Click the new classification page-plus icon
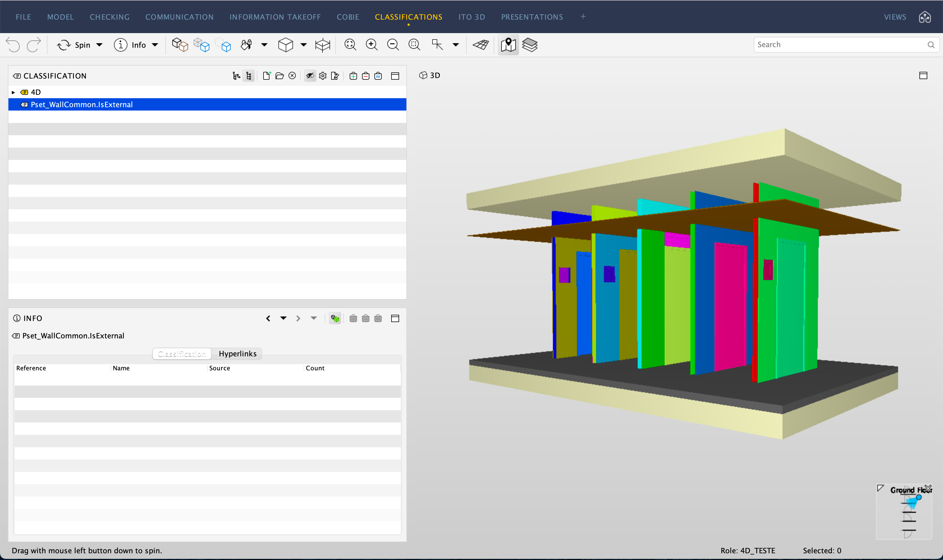Viewport: 943px width, 560px height. (267, 76)
